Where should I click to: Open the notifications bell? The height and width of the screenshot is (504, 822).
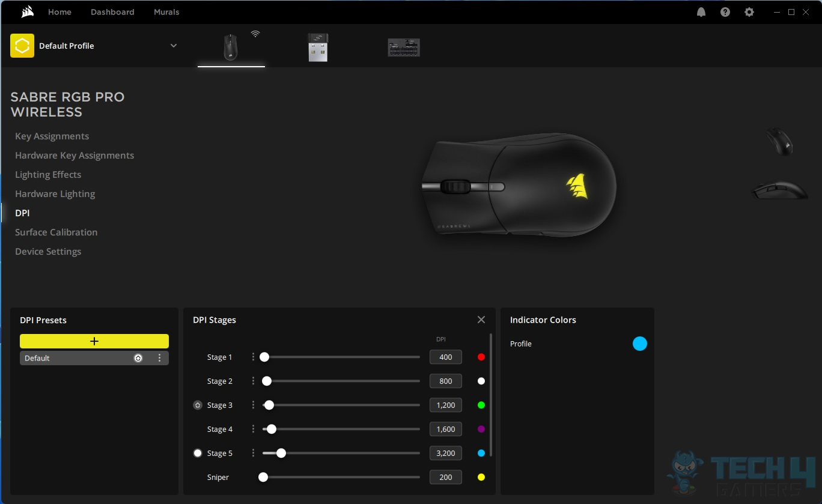[x=701, y=12]
